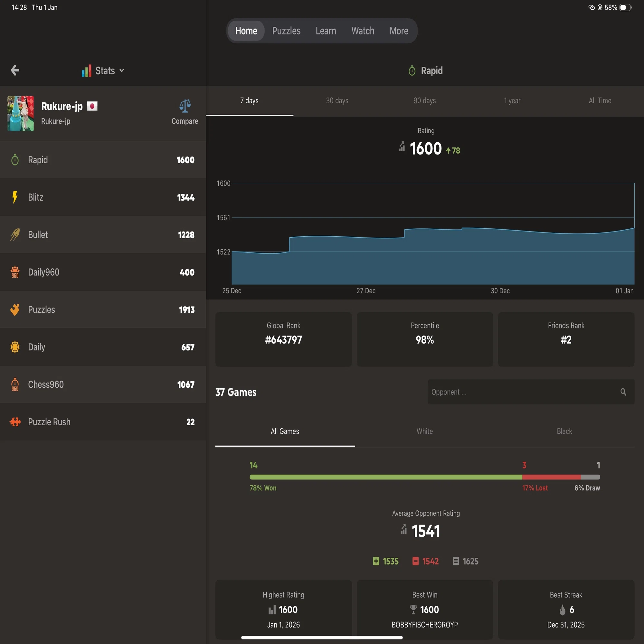Select the Chess960 icon

(15, 384)
